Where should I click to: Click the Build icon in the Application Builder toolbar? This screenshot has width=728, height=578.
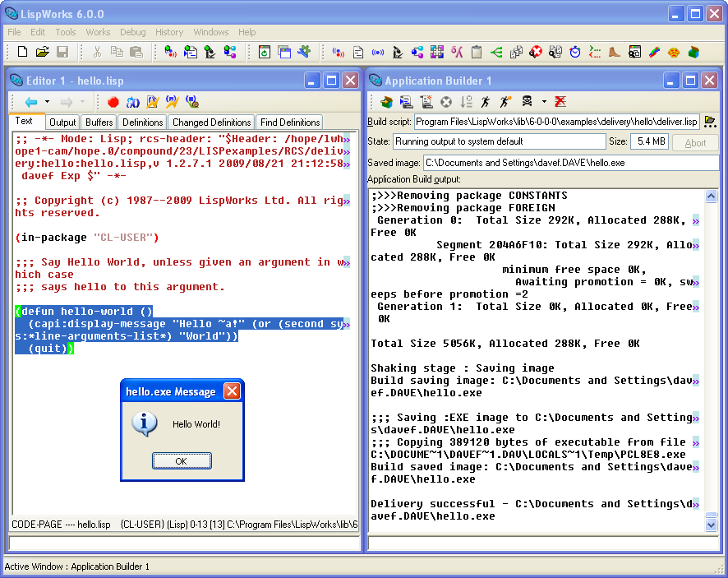pyautogui.click(x=386, y=102)
